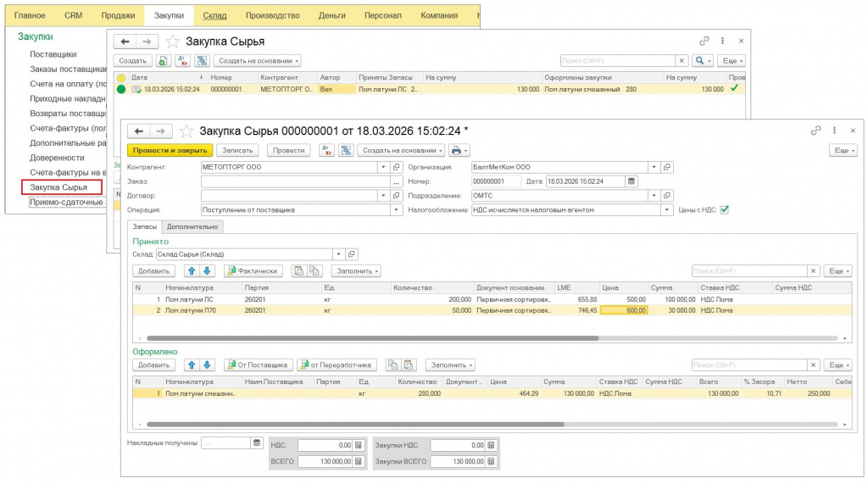Click open-form icon beside Контрагент field
This screenshot has height=484, width=868.
(x=396, y=168)
